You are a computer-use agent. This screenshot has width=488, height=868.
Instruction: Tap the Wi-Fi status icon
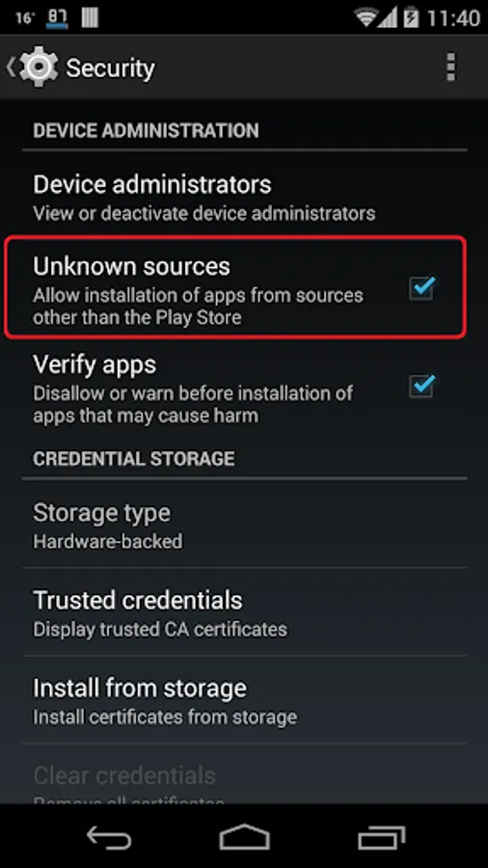click(x=366, y=17)
